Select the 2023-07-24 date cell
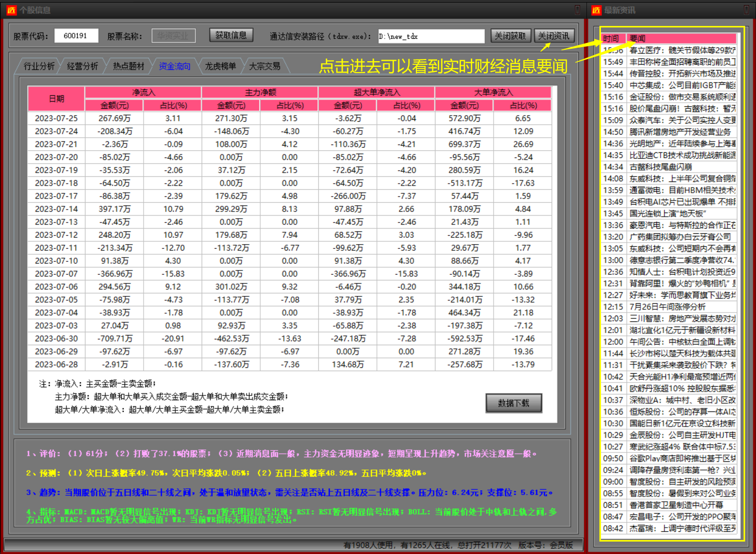The height and width of the screenshot is (554, 756). 57,131
